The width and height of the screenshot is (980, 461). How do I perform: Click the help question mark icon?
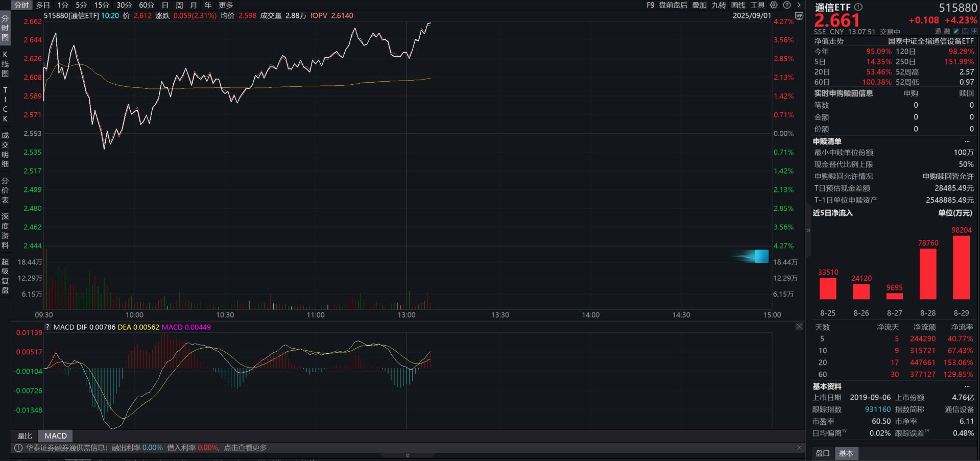[x=787, y=5]
